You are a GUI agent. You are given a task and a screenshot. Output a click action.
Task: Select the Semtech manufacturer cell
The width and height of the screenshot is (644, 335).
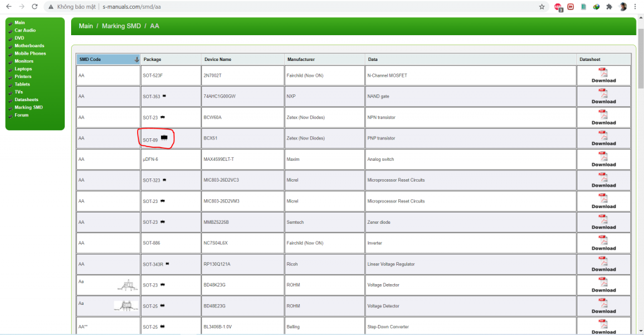325,222
